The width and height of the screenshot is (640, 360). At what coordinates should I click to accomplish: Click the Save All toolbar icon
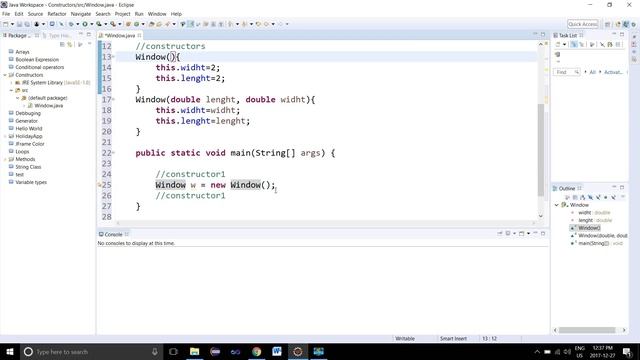coord(27,24)
